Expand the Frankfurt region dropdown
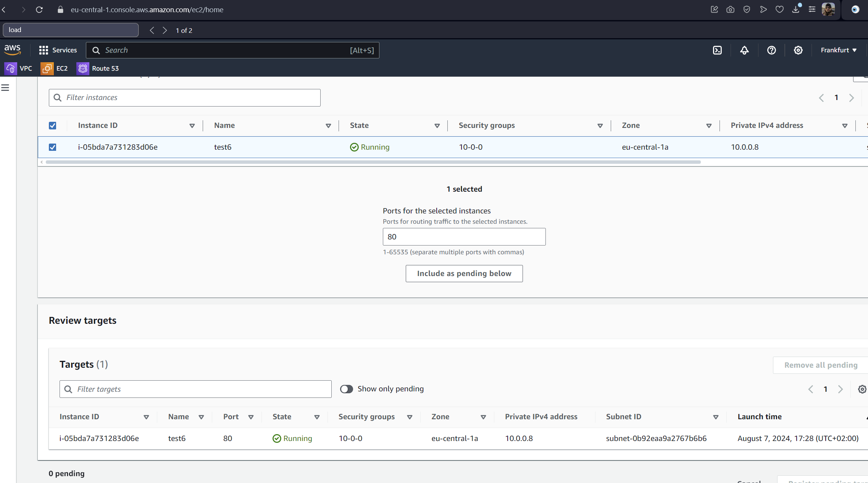 point(838,50)
